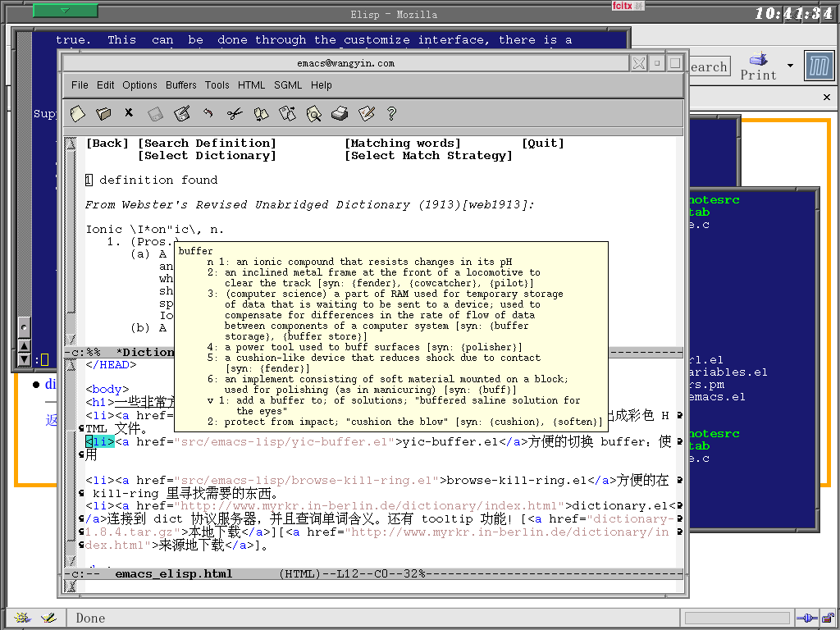Click the X kill buffer icon
This screenshot has width=840, height=630.
coord(129,113)
